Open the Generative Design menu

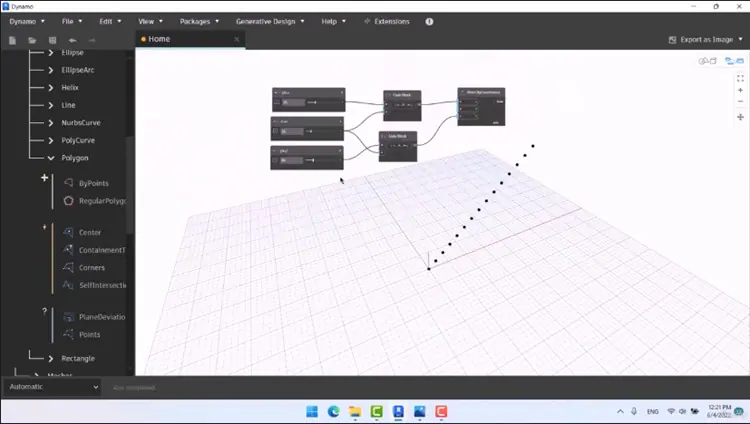[270, 22]
